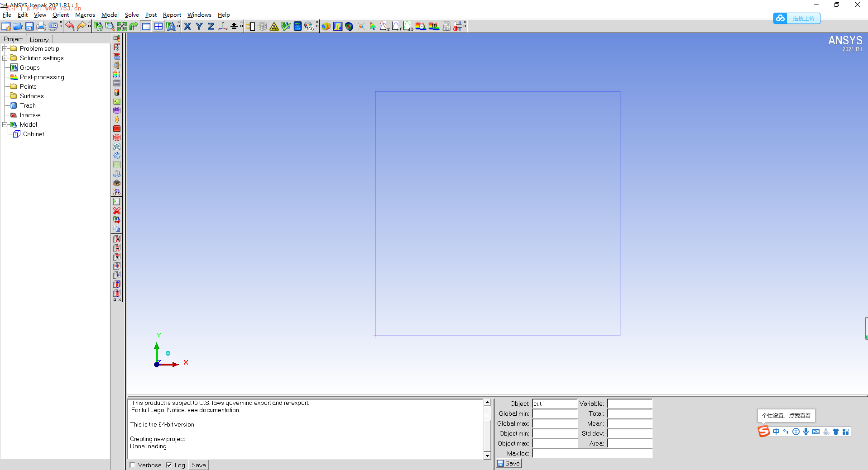Orient view along the Z axis
This screenshot has width=868, height=470.
211,26
